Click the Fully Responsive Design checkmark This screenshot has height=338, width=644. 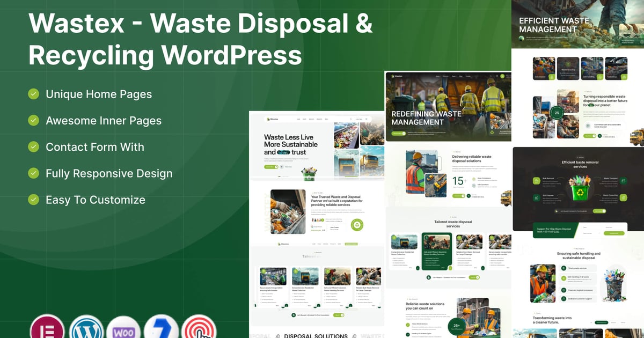pyautogui.click(x=34, y=173)
